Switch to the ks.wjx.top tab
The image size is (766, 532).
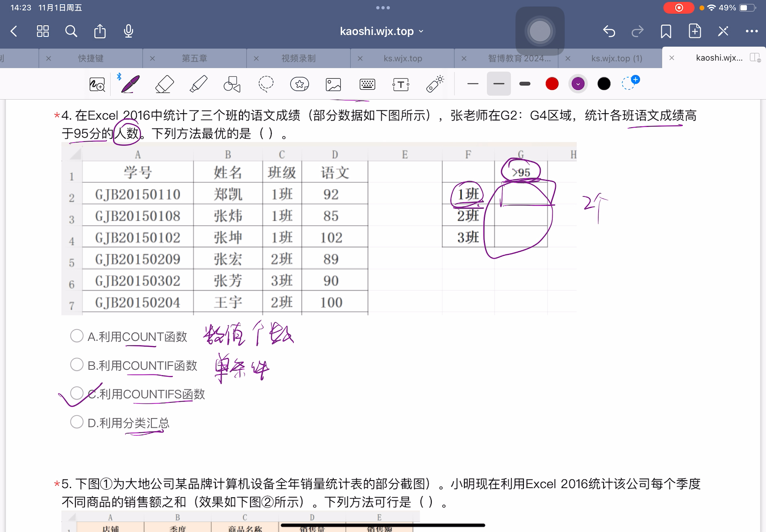pyautogui.click(x=404, y=57)
